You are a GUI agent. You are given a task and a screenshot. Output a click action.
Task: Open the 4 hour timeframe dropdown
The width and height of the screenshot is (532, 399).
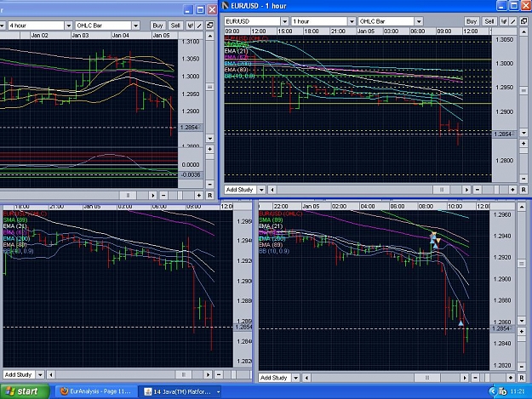[69, 26]
